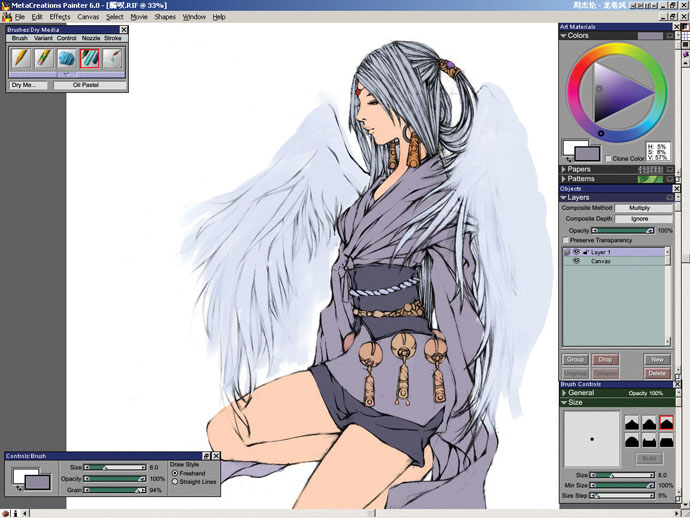Collapse the Colors section
The width and height of the screenshot is (690, 518).
[x=563, y=36]
